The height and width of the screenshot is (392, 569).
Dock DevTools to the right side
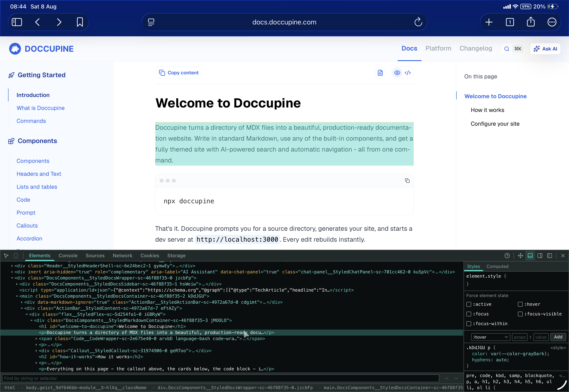(540, 256)
